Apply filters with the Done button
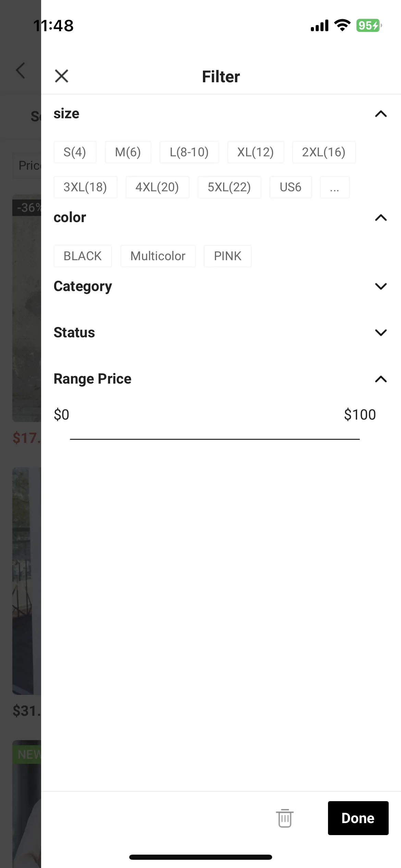The height and width of the screenshot is (868, 401). [x=358, y=818]
